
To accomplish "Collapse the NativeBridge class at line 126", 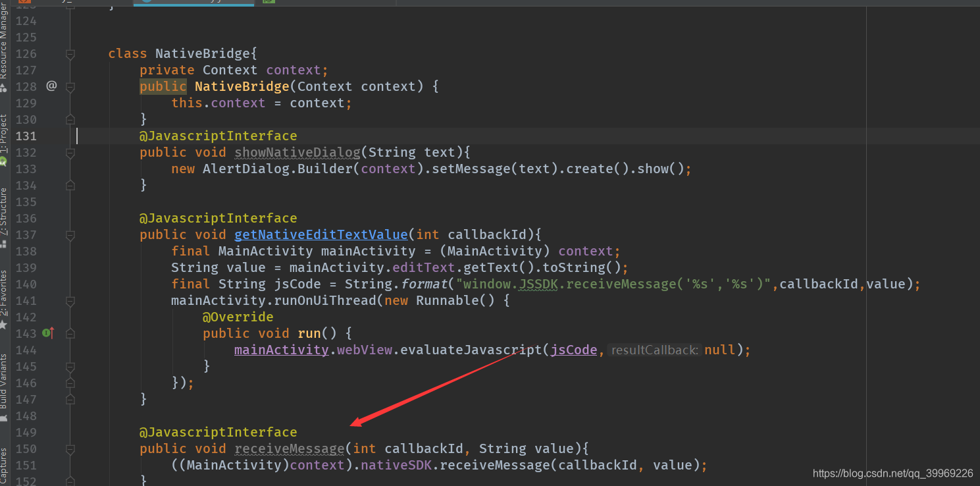I will pos(70,54).
